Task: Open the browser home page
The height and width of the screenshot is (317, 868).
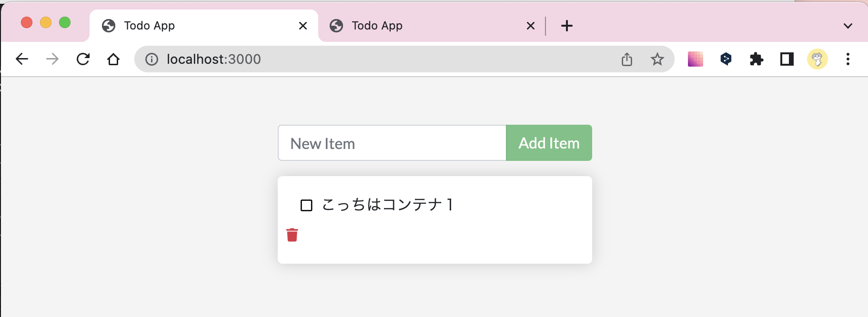Action: click(113, 59)
